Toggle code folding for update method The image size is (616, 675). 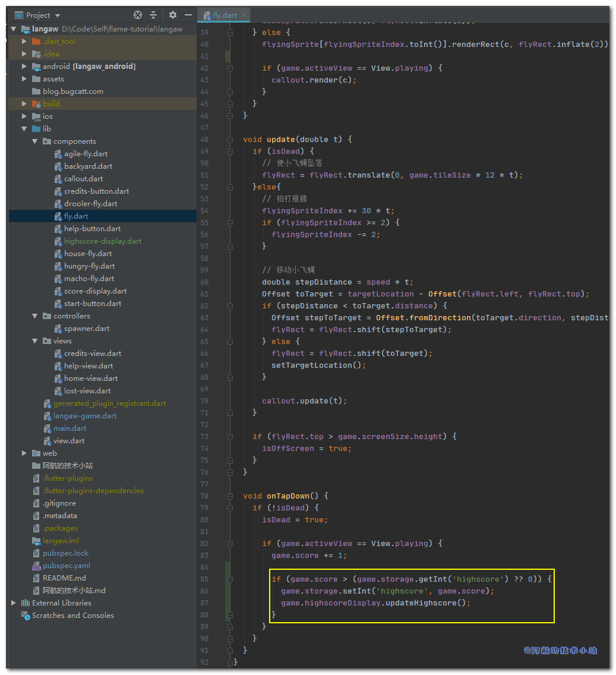[229, 140]
